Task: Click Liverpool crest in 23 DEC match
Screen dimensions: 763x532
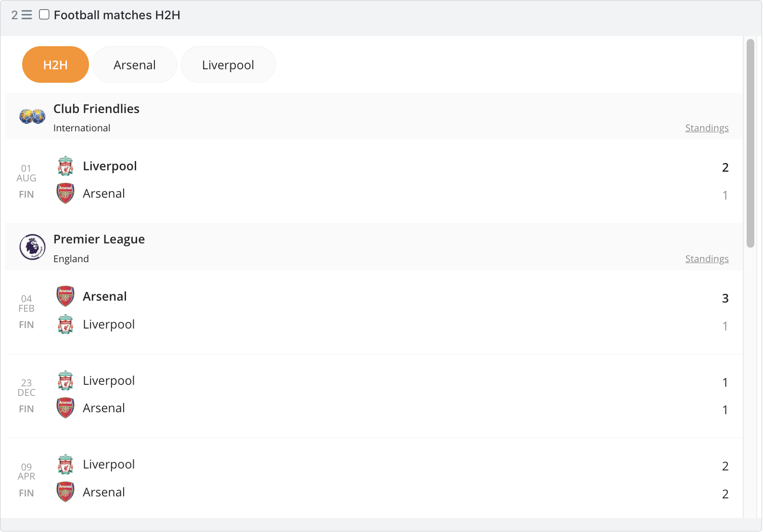Action: coord(65,381)
